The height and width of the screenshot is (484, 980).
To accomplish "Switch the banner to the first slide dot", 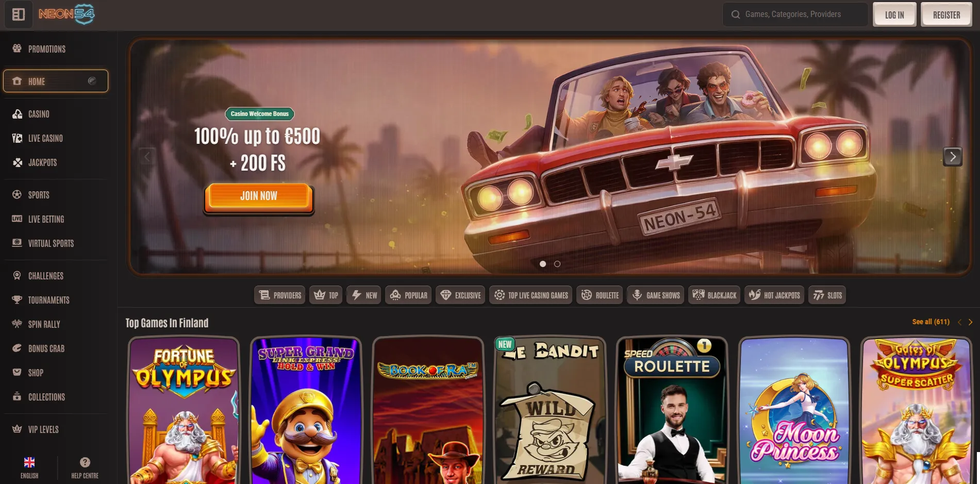I will coord(543,264).
